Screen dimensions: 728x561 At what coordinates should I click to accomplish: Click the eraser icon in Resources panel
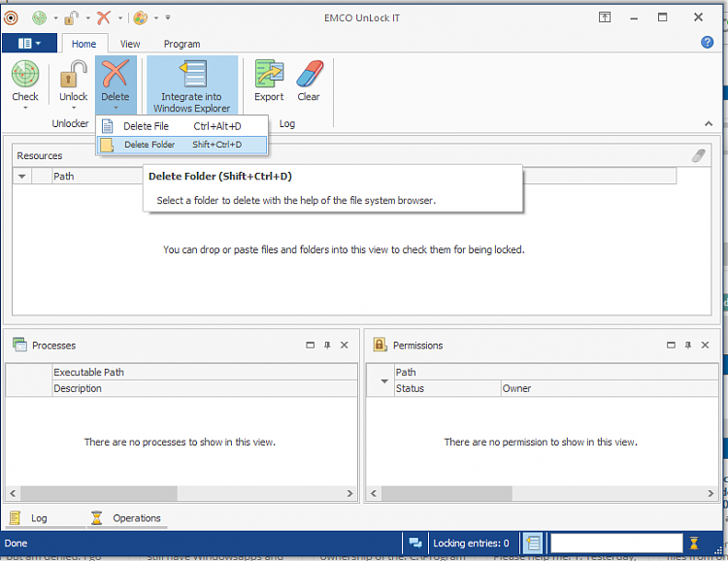pyautogui.click(x=698, y=155)
